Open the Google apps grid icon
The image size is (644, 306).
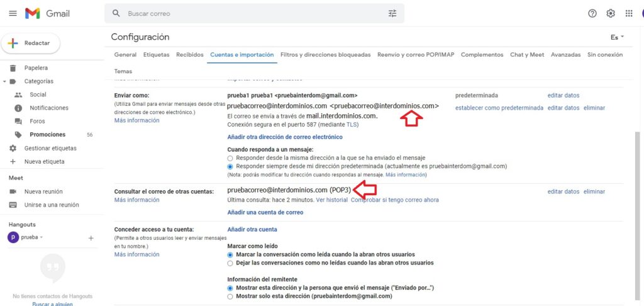point(629,14)
